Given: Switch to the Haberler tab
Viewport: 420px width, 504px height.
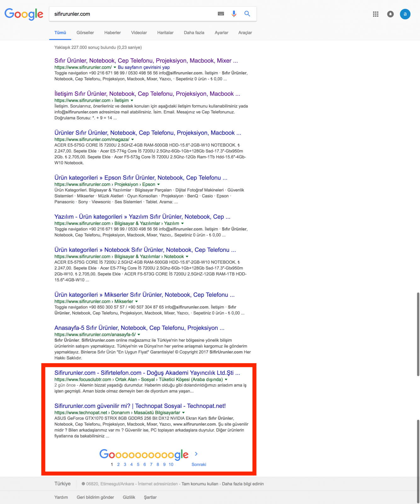Looking at the screenshot, I should (x=112, y=33).
